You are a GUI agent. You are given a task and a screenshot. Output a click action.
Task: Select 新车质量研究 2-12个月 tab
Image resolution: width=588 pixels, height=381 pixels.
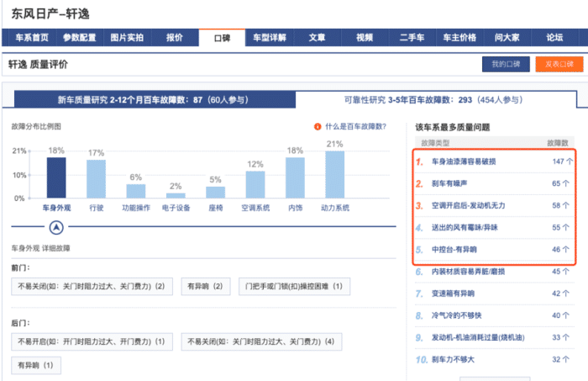tap(155, 100)
